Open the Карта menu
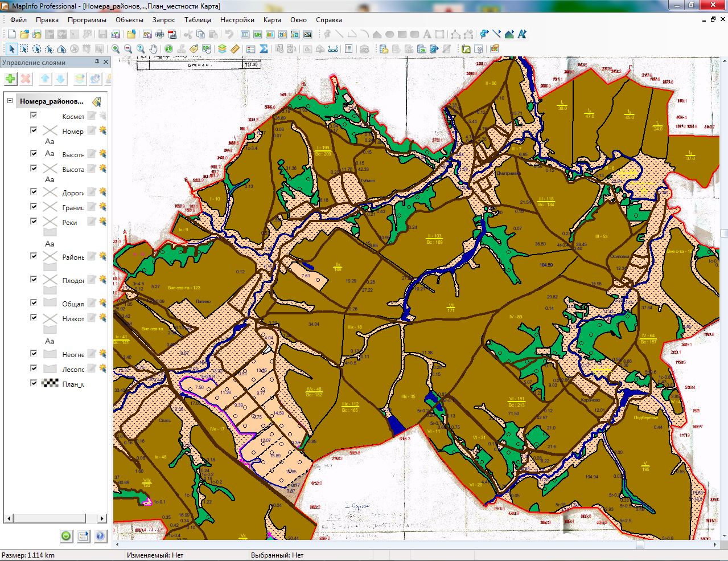The image size is (728, 561). click(272, 19)
